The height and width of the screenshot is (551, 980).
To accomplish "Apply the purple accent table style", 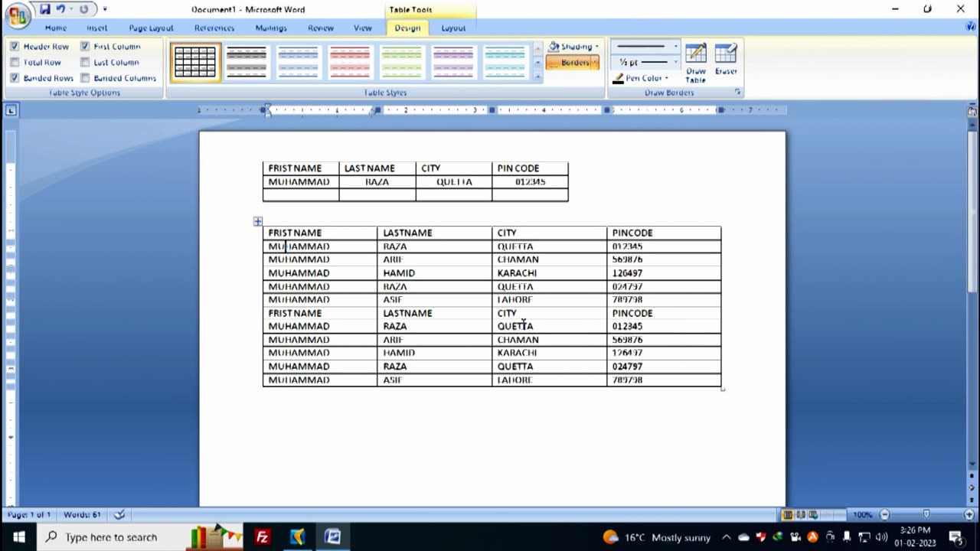I will [x=453, y=62].
